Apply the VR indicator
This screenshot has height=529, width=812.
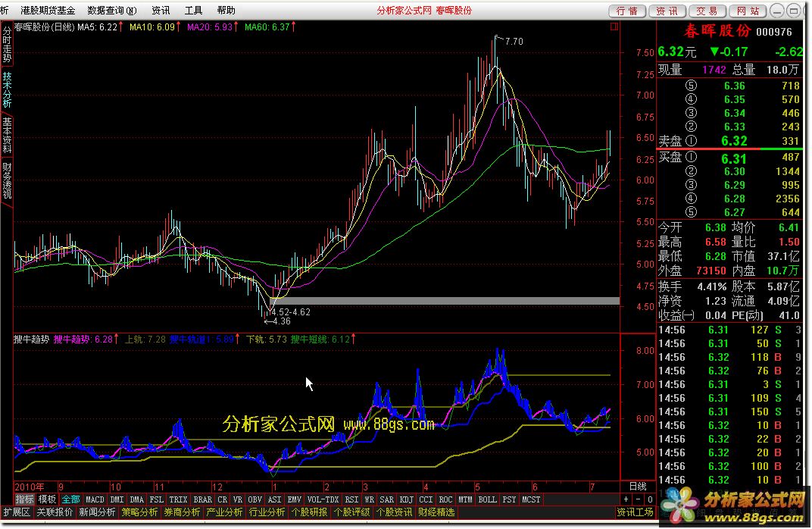(237, 499)
